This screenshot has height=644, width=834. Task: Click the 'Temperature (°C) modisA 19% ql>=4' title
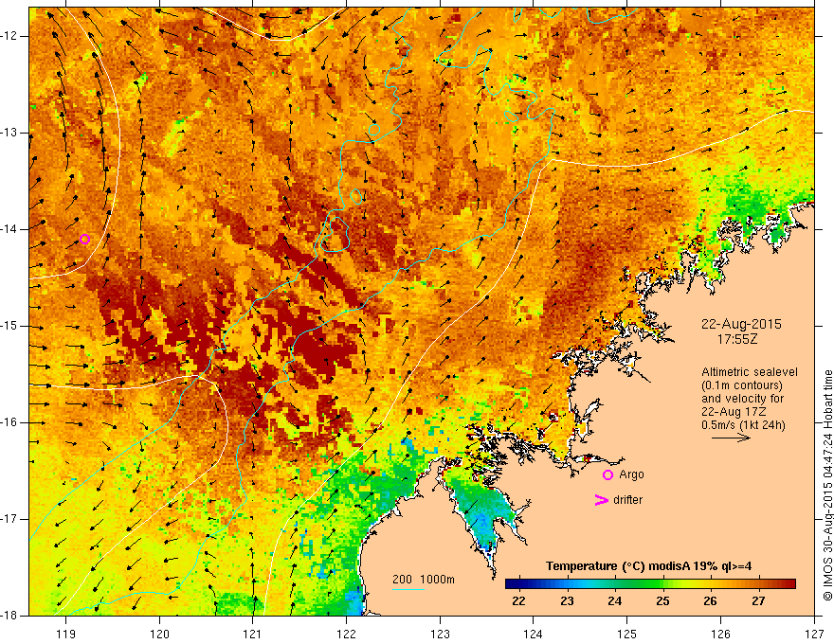coord(648,566)
